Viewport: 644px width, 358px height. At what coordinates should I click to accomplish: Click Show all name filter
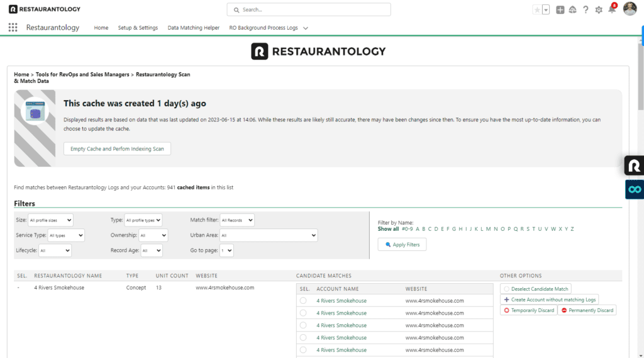pos(388,229)
